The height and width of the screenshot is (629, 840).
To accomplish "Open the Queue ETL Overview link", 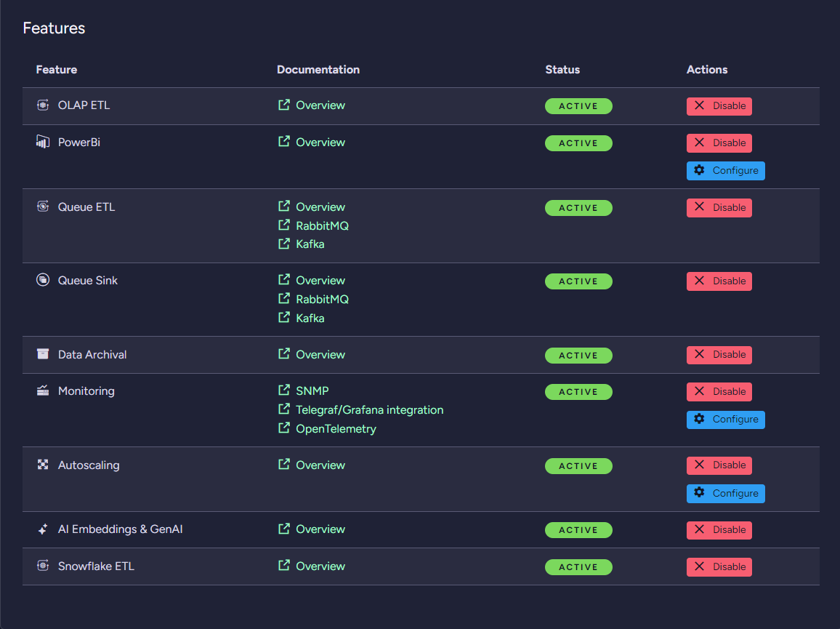I will [x=320, y=207].
